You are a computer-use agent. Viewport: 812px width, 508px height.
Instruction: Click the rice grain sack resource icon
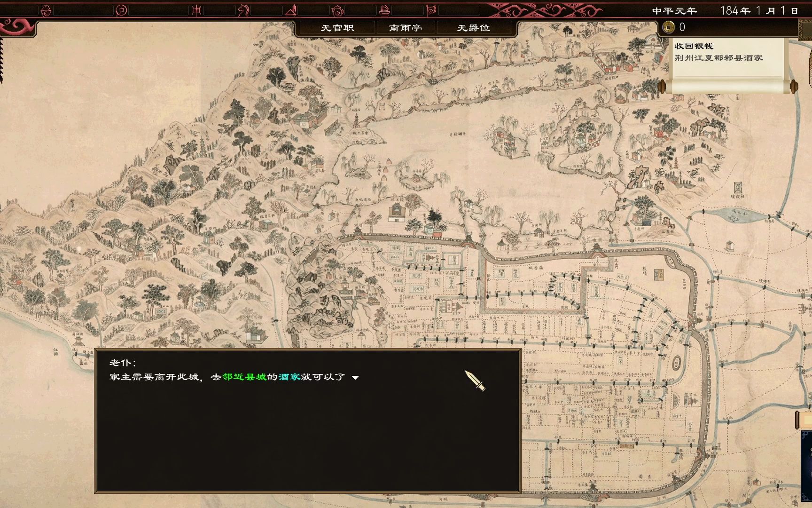click(x=46, y=10)
